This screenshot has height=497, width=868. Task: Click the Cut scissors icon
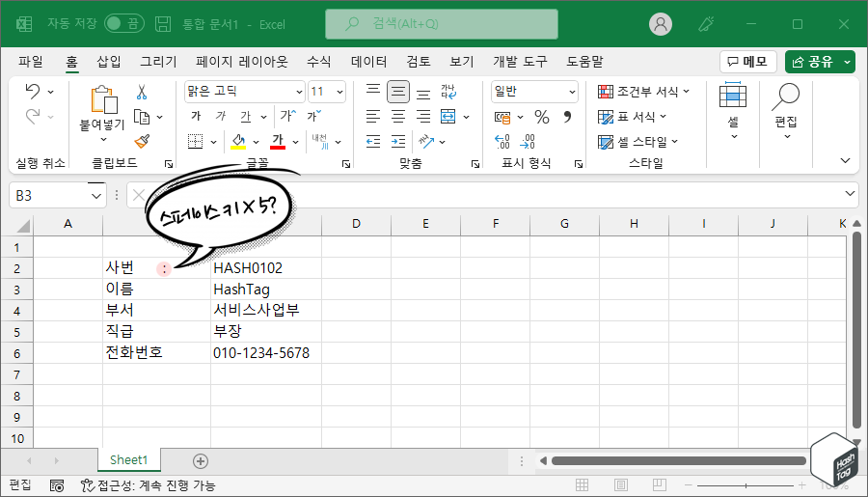tap(142, 92)
